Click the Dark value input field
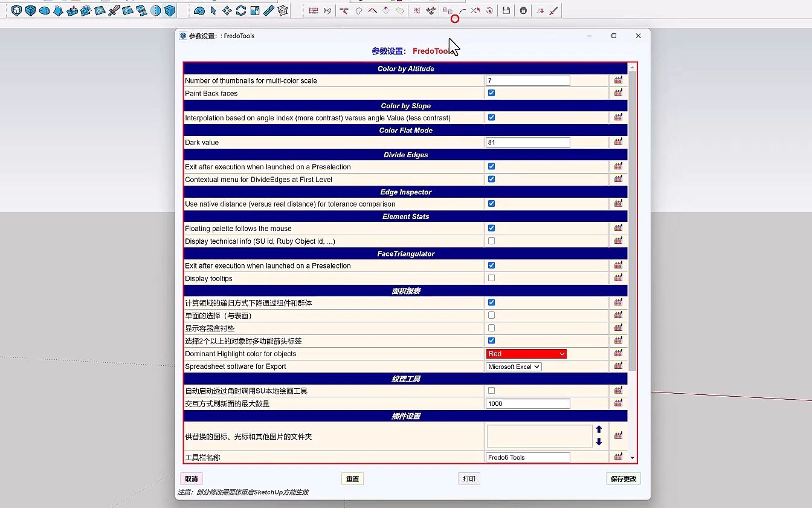 528,142
